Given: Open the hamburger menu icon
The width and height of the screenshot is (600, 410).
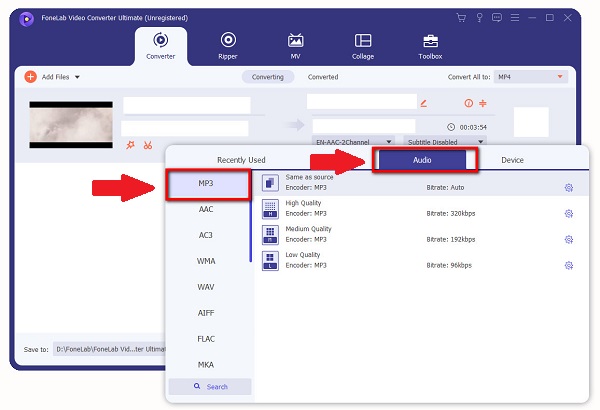Looking at the screenshot, I should click(515, 18).
